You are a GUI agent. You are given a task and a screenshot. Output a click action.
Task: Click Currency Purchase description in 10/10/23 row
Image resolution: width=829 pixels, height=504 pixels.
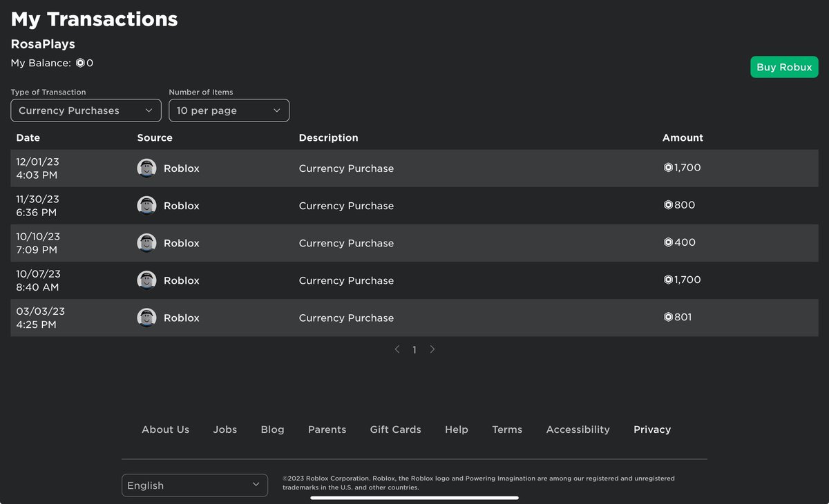point(346,243)
